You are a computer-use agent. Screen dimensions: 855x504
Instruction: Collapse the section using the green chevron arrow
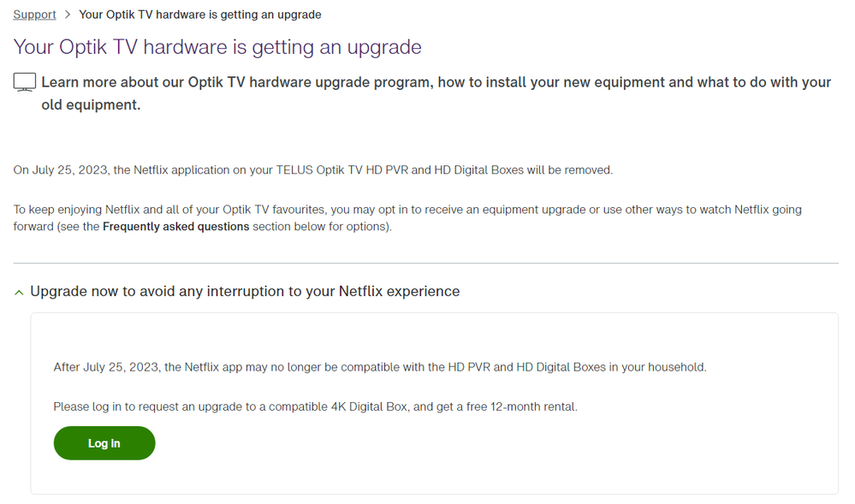(19, 293)
